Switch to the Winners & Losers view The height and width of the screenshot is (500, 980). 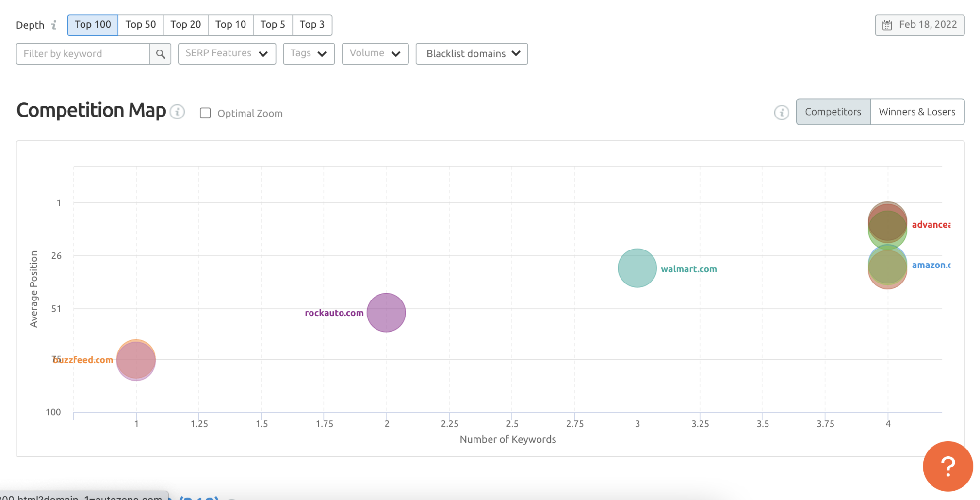917,112
